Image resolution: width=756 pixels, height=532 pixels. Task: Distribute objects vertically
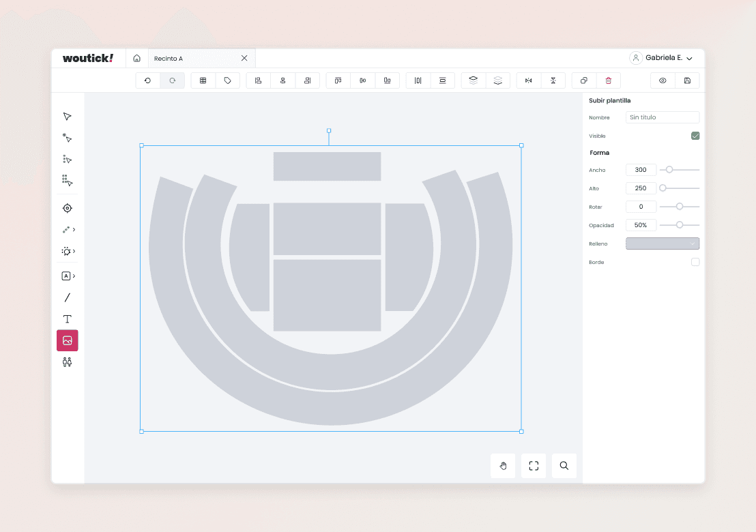[x=443, y=80]
